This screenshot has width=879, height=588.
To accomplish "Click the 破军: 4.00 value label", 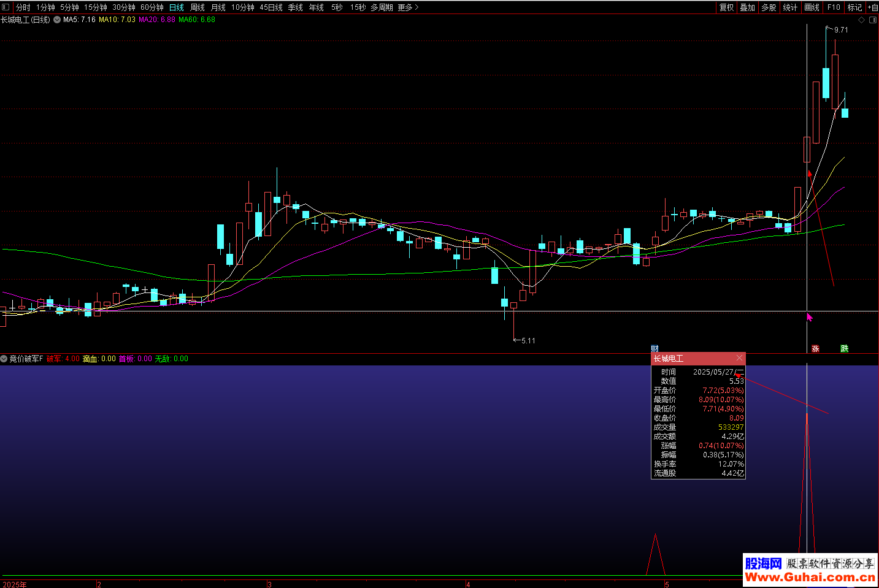I will tap(63, 359).
